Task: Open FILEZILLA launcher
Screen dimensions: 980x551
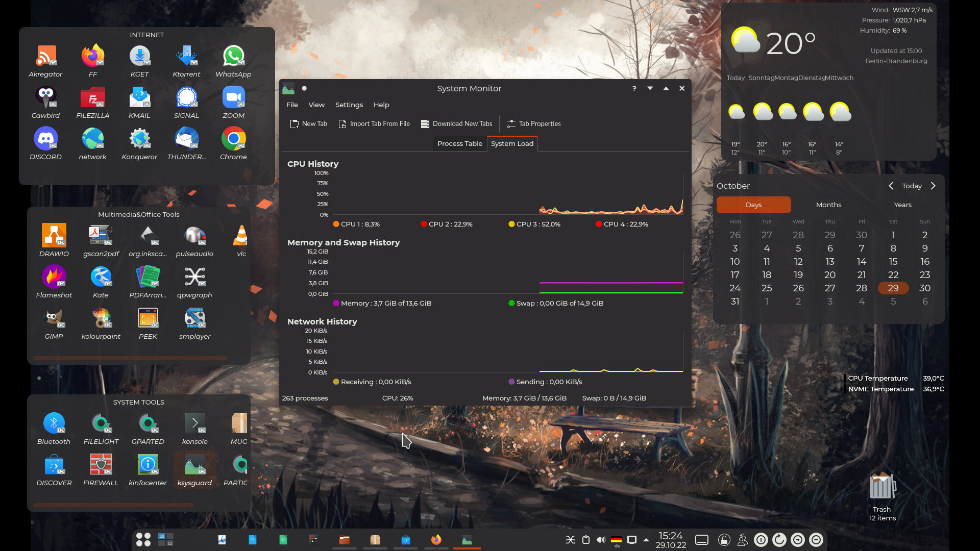Action: click(93, 103)
